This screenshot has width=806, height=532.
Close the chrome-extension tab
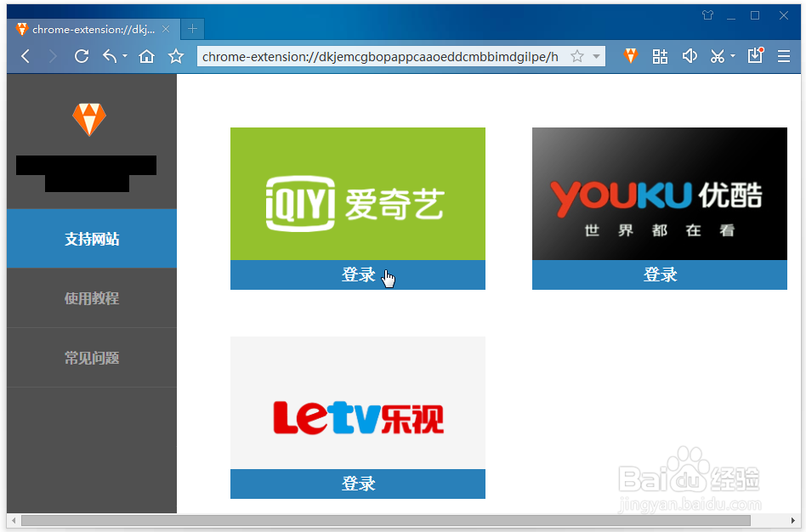point(166,29)
